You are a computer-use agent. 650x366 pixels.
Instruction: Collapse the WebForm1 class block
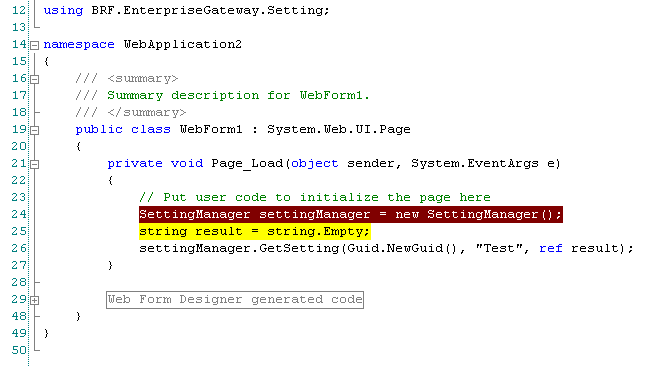click(35, 130)
